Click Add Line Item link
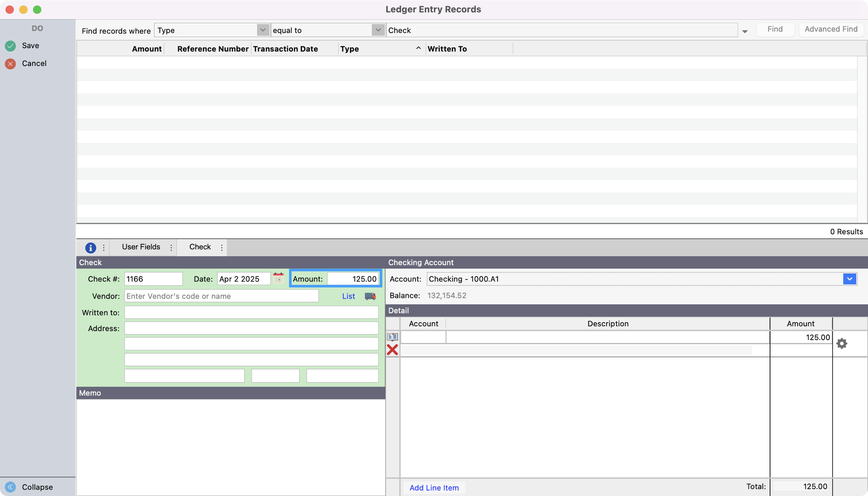868x496 pixels. pyautogui.click(x=434, y=488)
